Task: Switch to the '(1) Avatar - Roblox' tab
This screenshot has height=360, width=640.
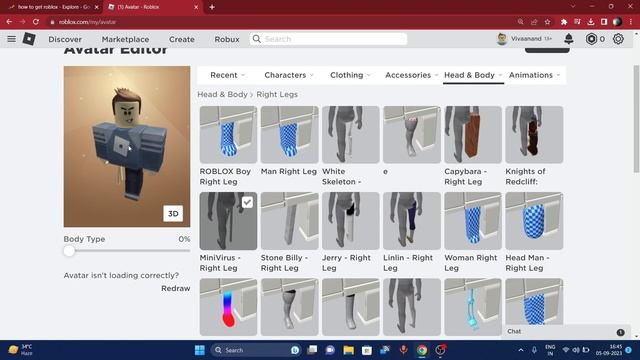Action: [153, 7]
